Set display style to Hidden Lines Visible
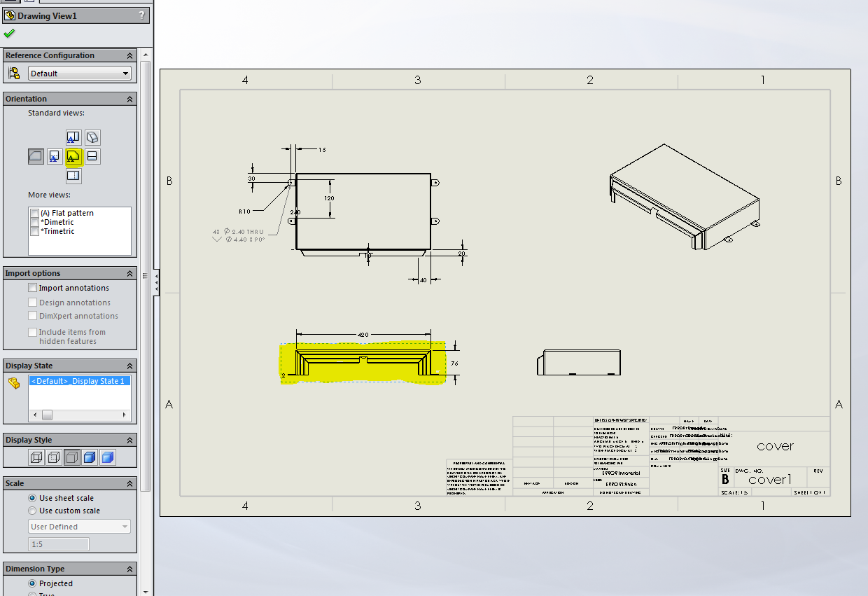Viewport: 868px width, 596px height. pyautogui.click(x=54, y=458)
